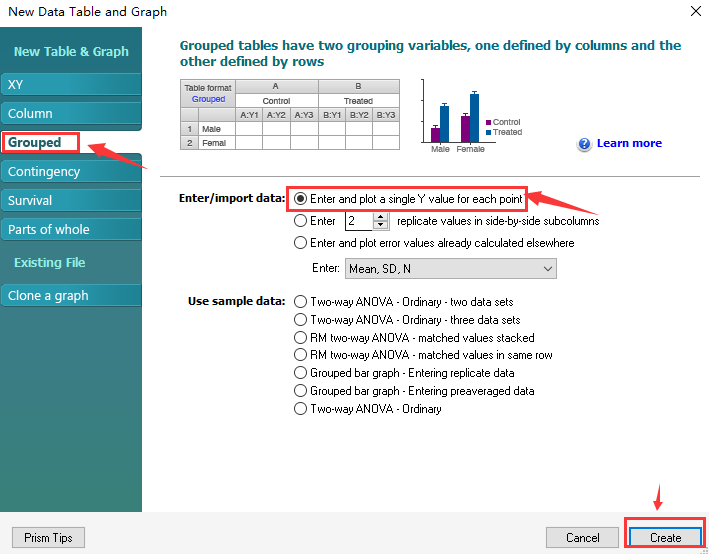
Task: Select RM two-way ANOVA matched values stacked
Action: [300, 337]
